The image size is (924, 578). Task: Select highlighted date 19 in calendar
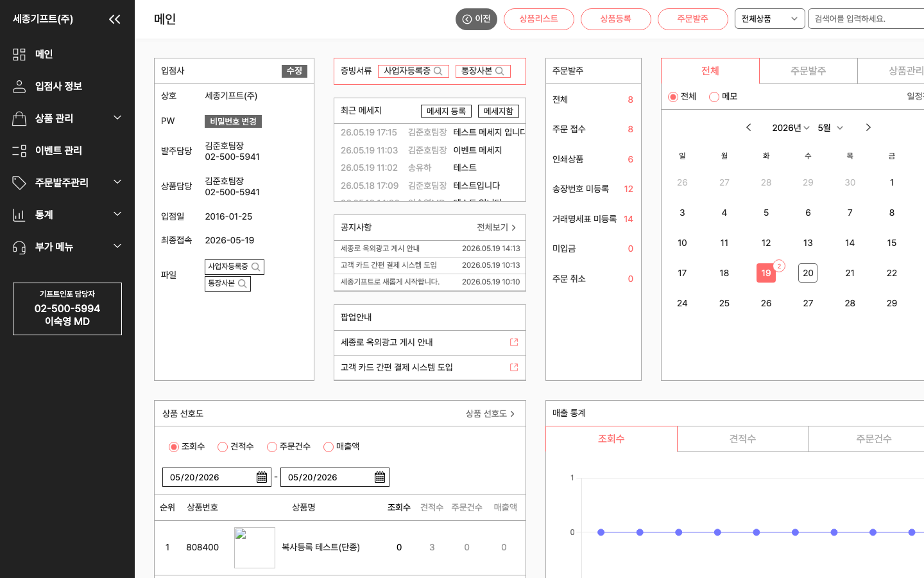pyautogui.click(x=766, y=273)
